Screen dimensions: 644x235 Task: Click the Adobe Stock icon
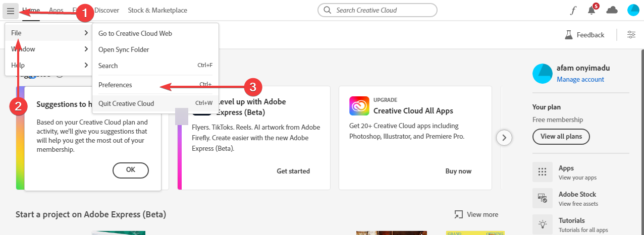click(543, 198)
